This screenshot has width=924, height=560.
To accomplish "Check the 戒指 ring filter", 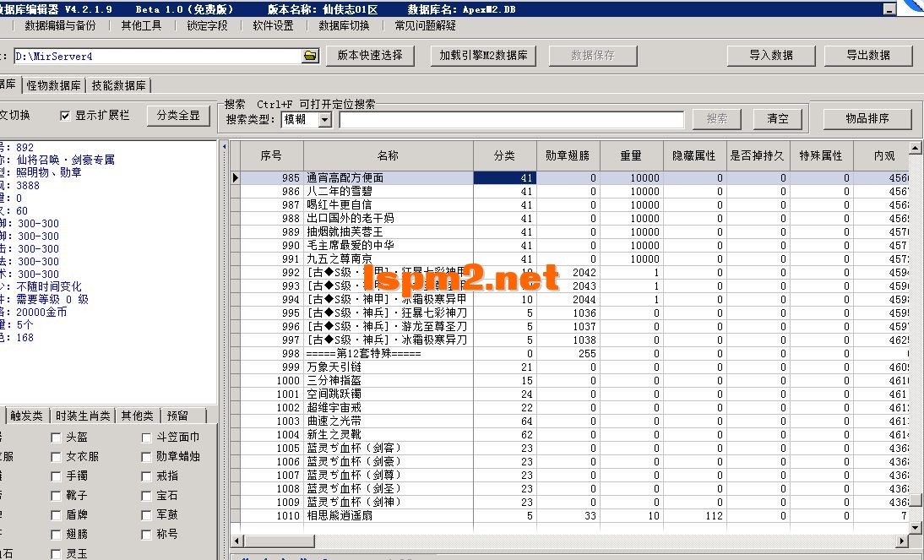I will click(147, 476).
